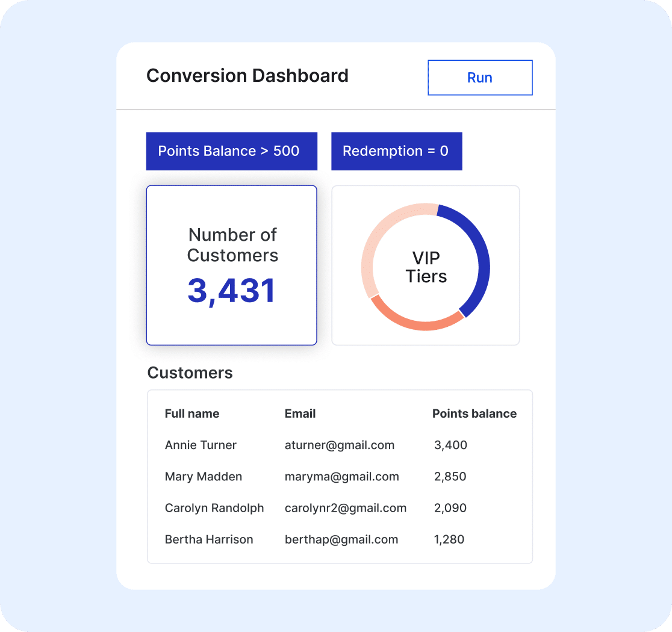Screen dimensions: 672x632
Task: Select customer Mary Madden
Action: pyautogui.click(x=203, y=476)
